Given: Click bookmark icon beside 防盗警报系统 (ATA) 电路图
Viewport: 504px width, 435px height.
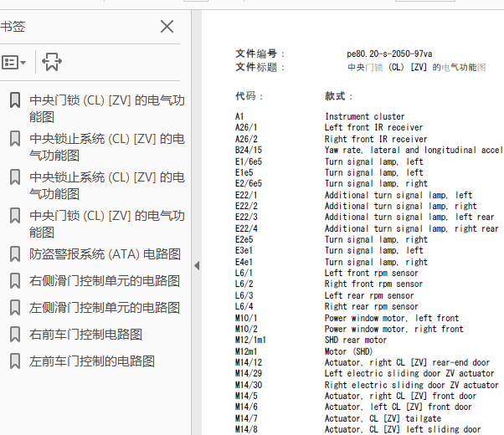Looking at the screenshot, I should (x=15, y=254).
